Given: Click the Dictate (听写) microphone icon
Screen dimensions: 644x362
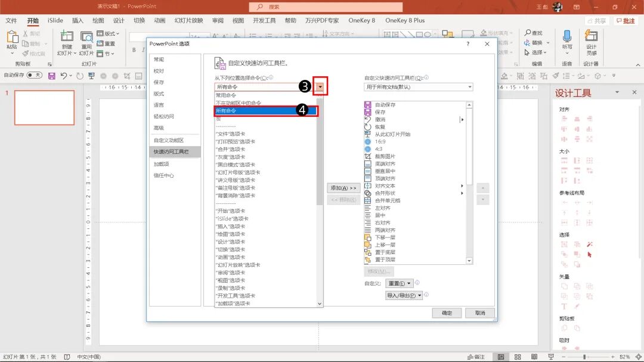Looking at the screenshot, I should click(x=567, y=36).
